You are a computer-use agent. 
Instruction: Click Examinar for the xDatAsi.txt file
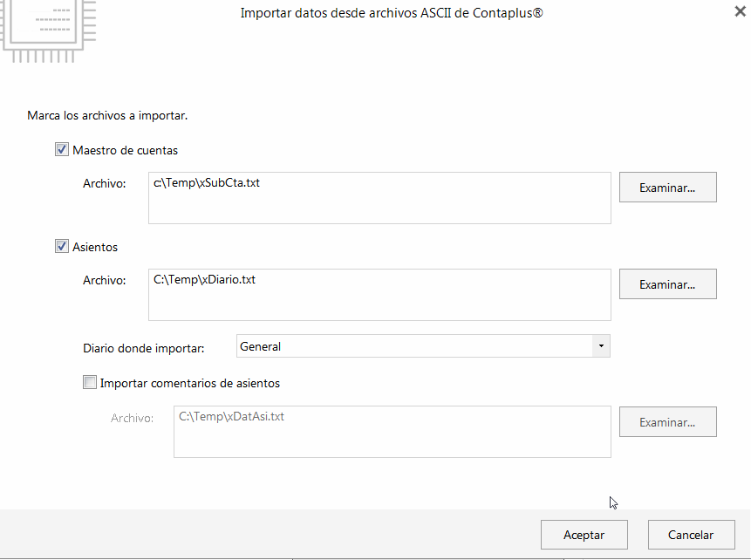(667, 422)
